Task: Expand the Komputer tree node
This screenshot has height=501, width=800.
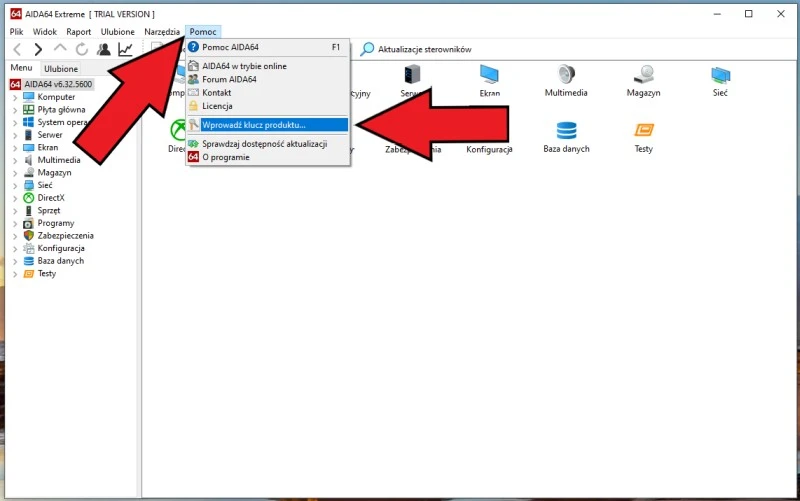Action: [15, 97]
